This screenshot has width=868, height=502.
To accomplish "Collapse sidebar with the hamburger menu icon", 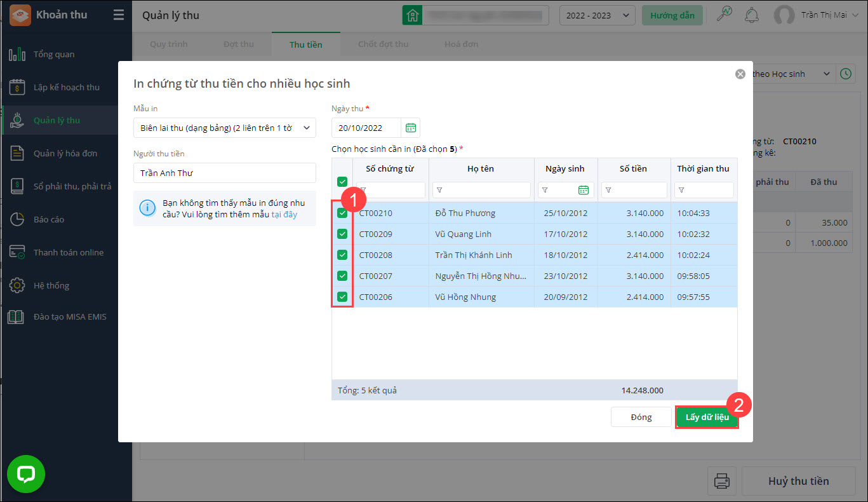I will [x=119, y=15].
